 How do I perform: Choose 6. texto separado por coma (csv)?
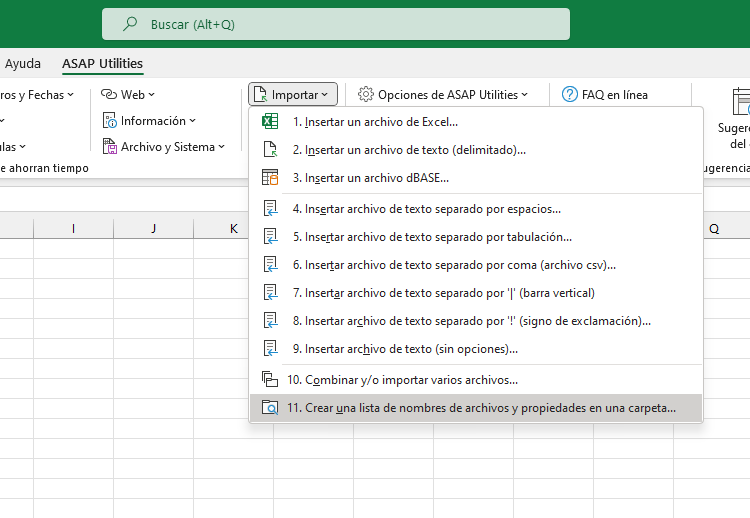click(476, 265)
